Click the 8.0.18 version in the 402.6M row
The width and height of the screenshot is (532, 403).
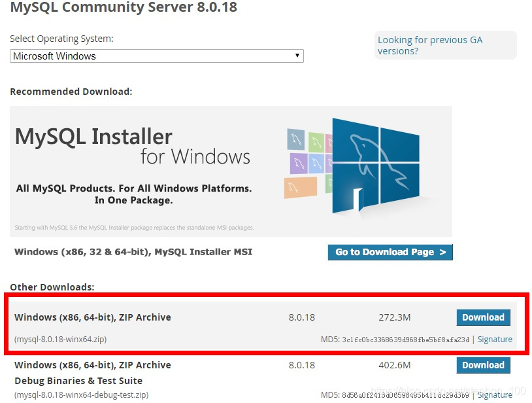point(302,365)
